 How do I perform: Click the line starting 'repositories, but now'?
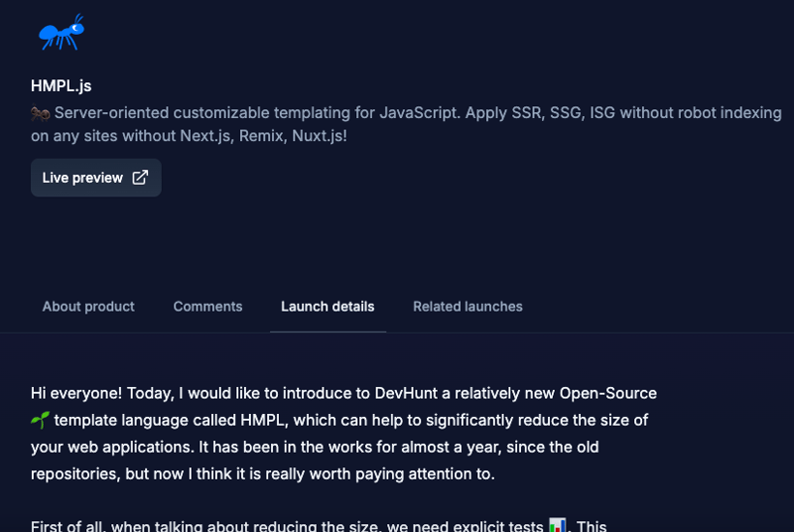coord(262,474)
